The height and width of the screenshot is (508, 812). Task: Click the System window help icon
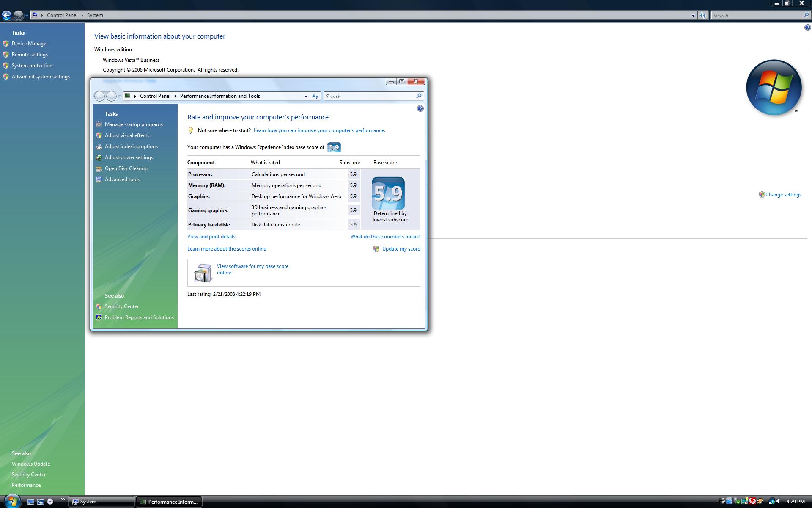click(807, 28)
